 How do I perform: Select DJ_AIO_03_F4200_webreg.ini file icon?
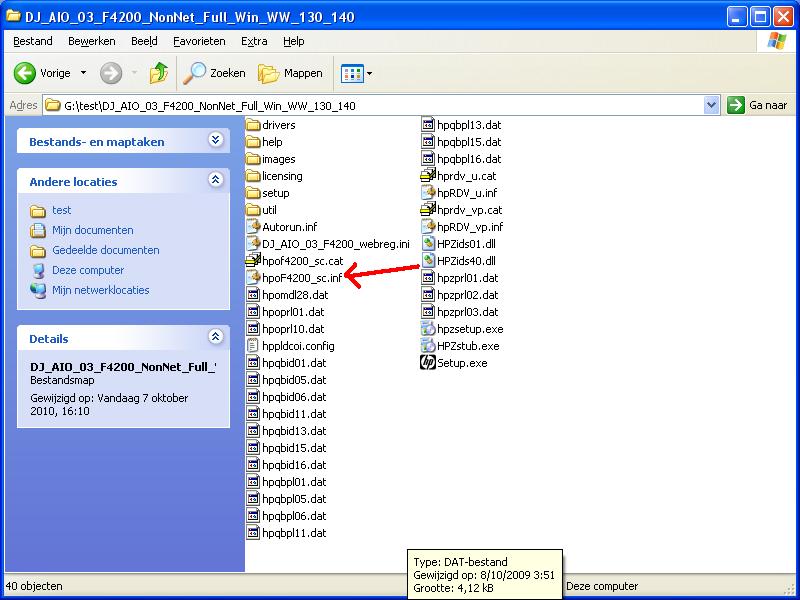coord(253,243)
